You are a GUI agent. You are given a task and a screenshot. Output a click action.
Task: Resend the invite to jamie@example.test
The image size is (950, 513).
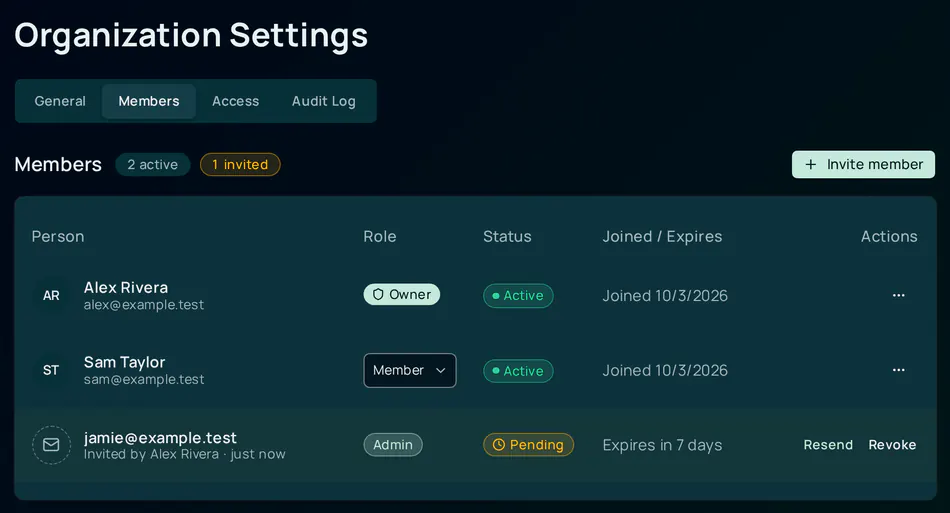(828, 445)
